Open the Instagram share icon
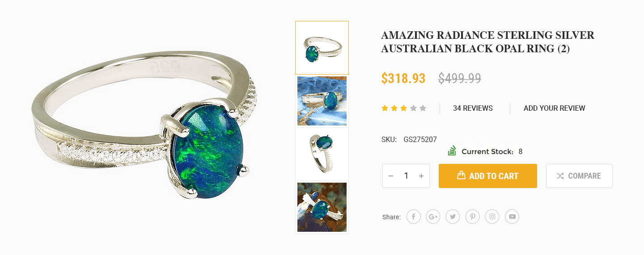This screenshot has height=255, width=644. [x=492, y=217]
